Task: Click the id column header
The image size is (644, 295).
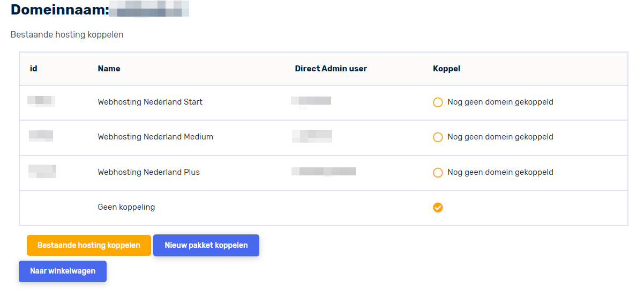Action: (x=34, y=69)
